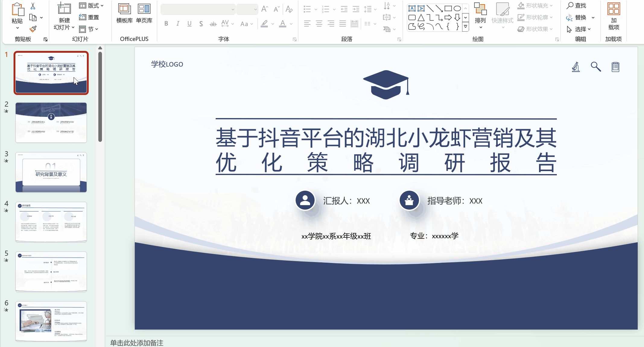Image resolution: width=644 pixels, height=347 pixels.
Task: Click the clear formatting icon
Action: pyautogui.click(x=289, y=9)
